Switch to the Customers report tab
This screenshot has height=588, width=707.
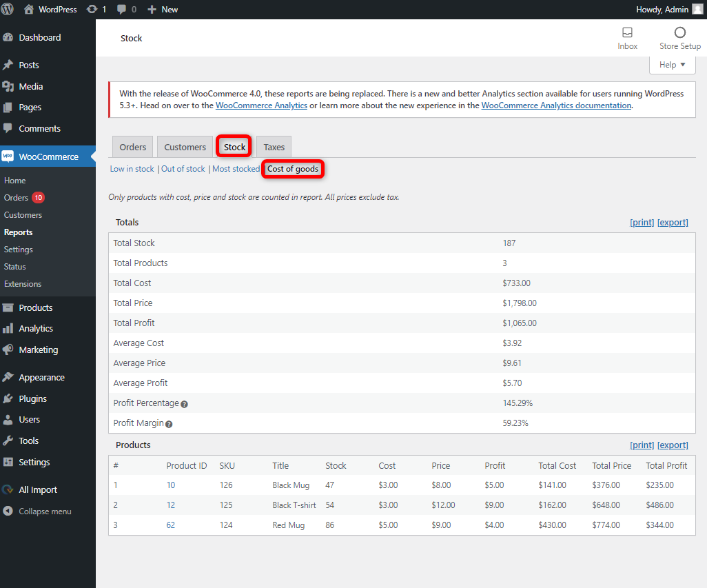point(185,147)
